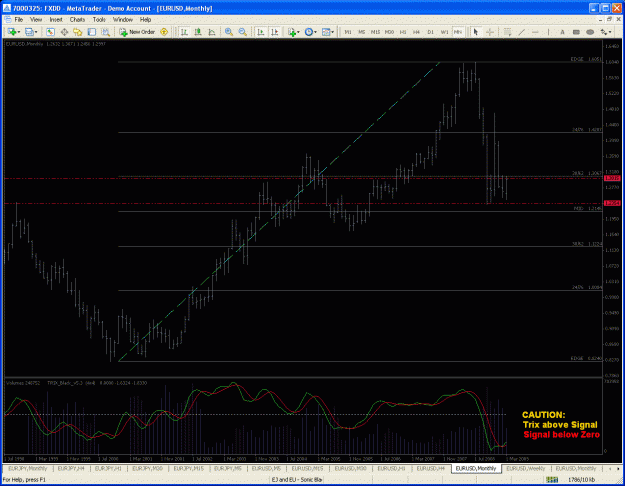Viewport: 625px width, 486px height.
Task: Open the Profiles icon
Action: (x=29, y=32)
